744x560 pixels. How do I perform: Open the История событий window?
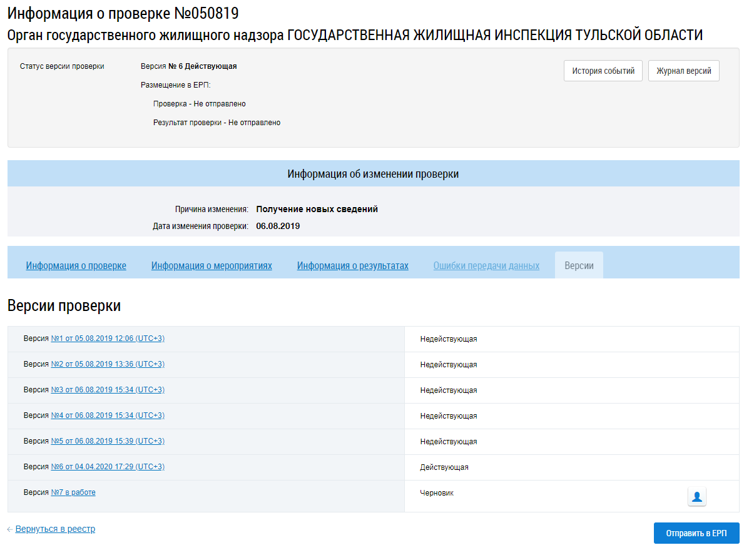point(603,71)
